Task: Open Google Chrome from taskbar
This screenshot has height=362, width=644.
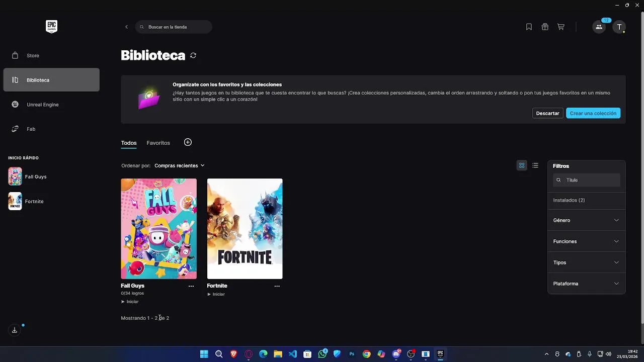Action: tap(366, 354)
